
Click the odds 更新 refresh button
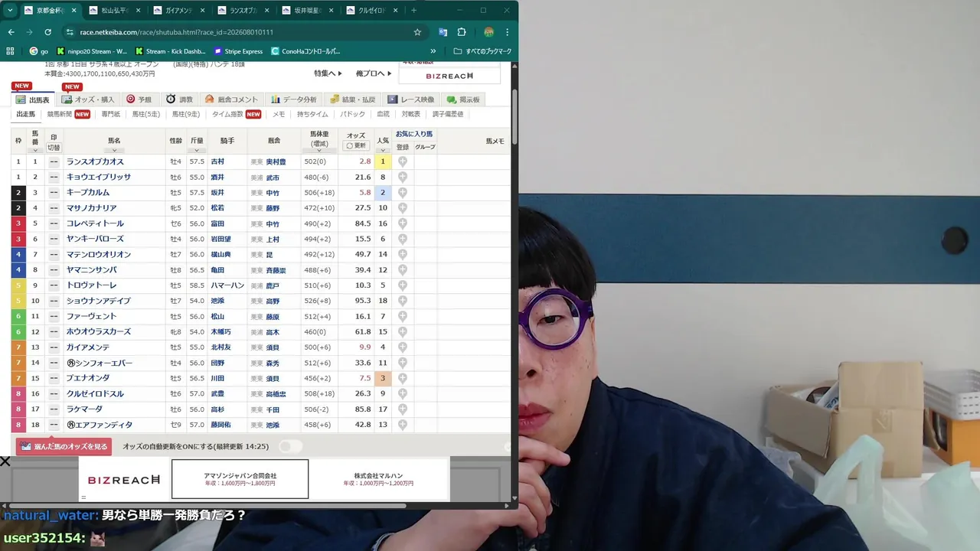[x=355, y=145]
